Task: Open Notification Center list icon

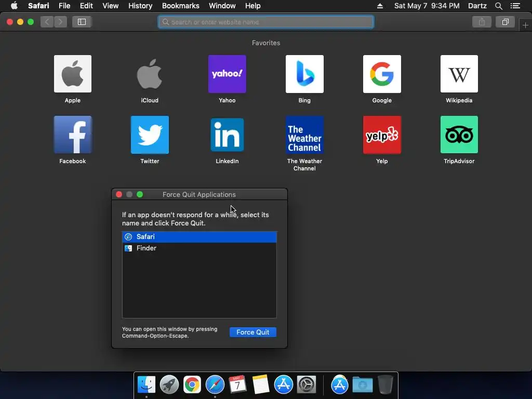Action: pos(515,6)
